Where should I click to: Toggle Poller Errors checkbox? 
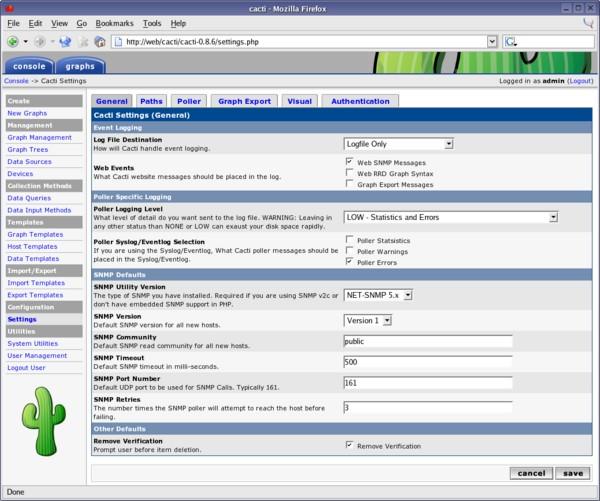[x=349, y=261]
